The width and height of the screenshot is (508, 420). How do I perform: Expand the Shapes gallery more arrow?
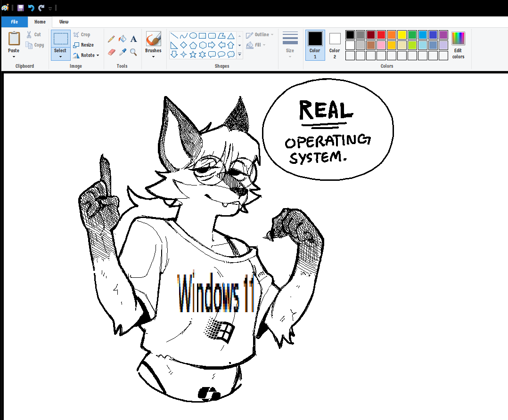[240, 55]
